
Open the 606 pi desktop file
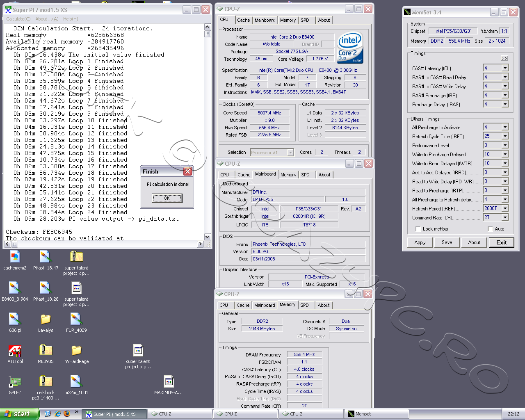point(15,322)
